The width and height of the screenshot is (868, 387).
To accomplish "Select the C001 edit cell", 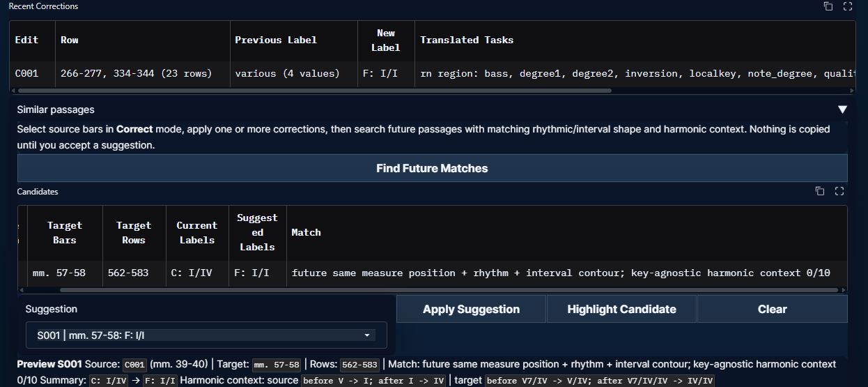I will (32, 73).
